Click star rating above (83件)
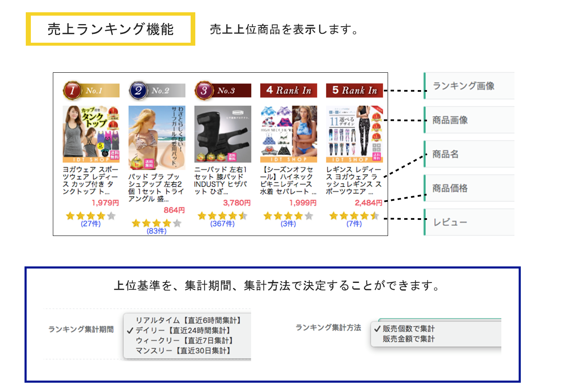577x392 pixels. [157, 223]
